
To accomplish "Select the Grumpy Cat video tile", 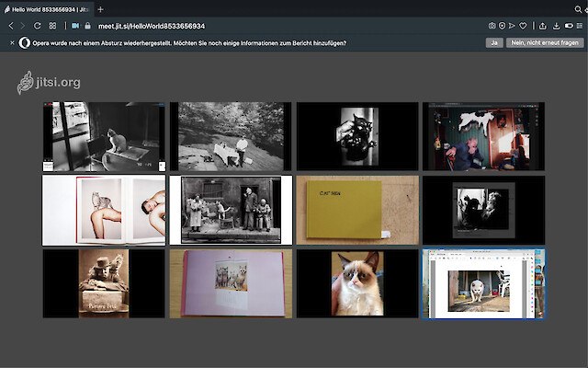I will [356, 283].
